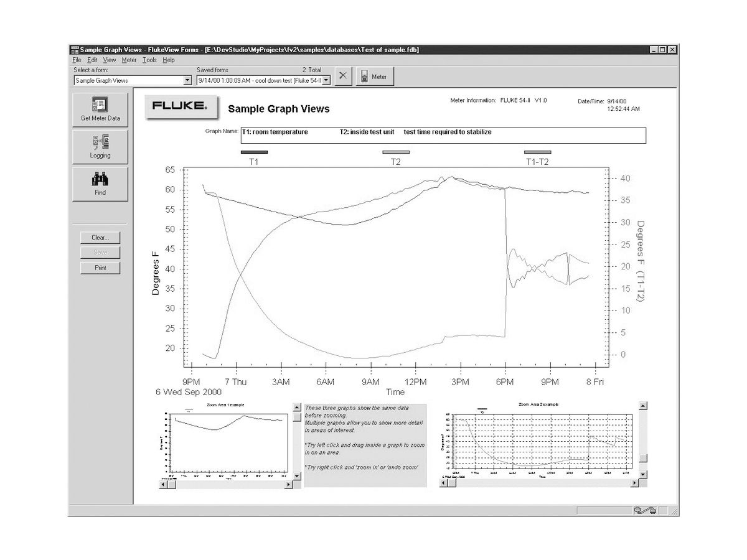Open the Meter menu
Viewport: 747px width, 560px height.
(x=129, y=60)
